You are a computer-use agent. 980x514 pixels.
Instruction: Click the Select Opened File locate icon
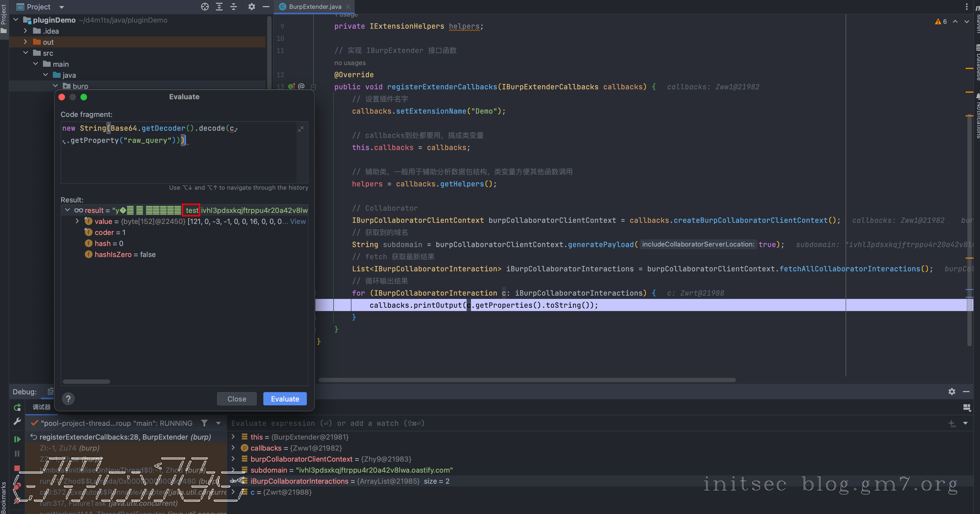[x=205, y=6]
